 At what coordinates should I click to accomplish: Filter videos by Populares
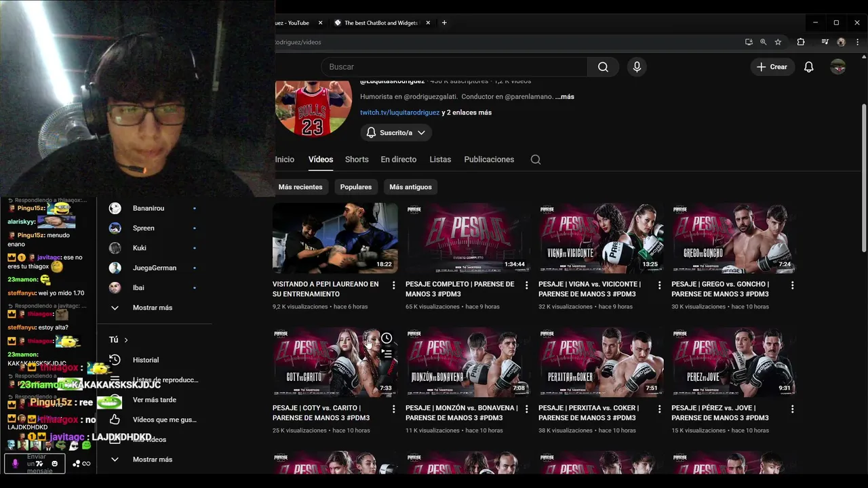pos(356,187)
